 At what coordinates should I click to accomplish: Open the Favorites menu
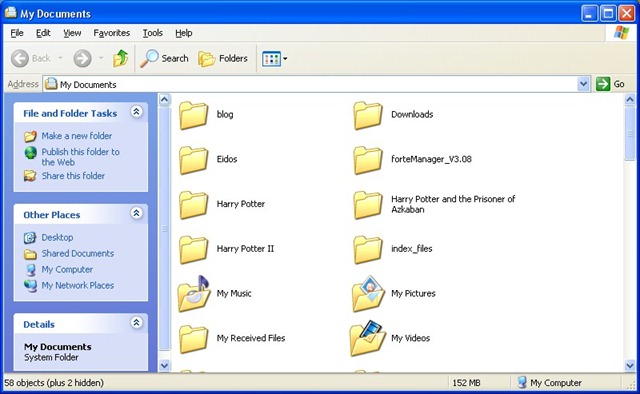click(x=111, y=33)
